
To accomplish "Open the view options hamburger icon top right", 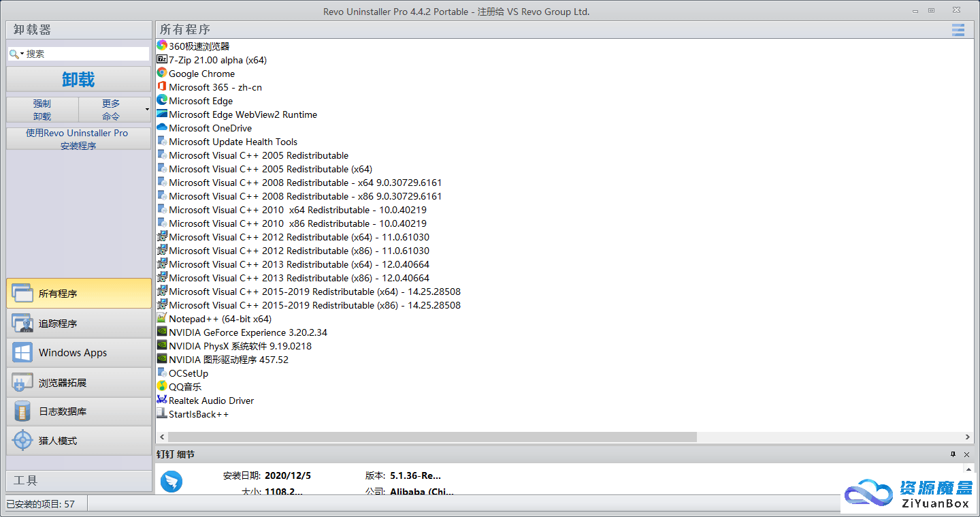I will [x=958, y=30].
